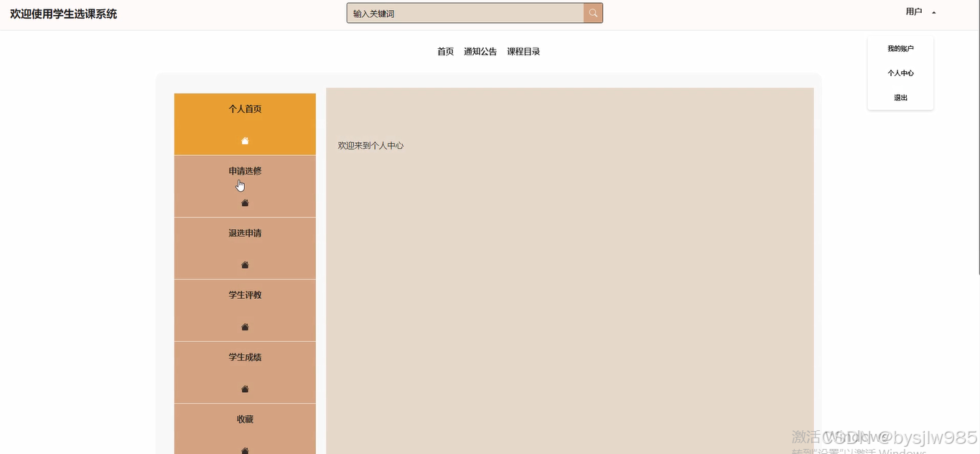Screen dimensions: 980x454
Task: Click the 输入关键词 search input field
Action: coord(464,12)
